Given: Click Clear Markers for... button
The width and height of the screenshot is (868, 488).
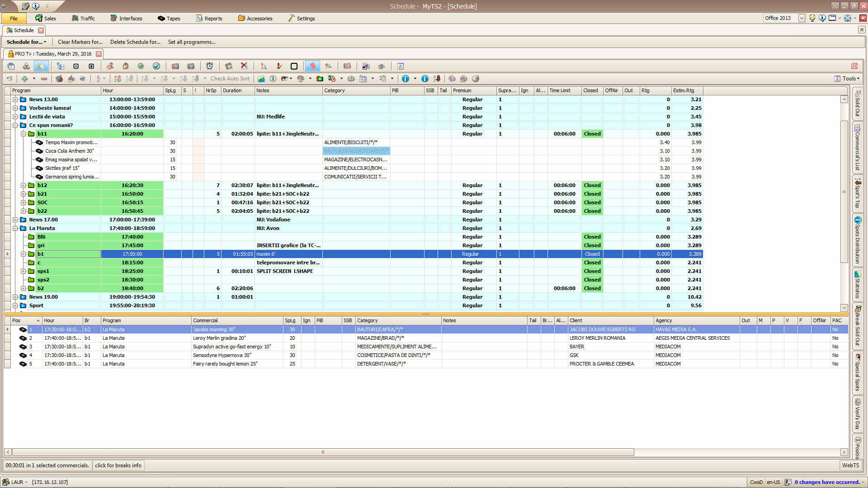Looking at the screenshot, I should (x=80, y=42).
